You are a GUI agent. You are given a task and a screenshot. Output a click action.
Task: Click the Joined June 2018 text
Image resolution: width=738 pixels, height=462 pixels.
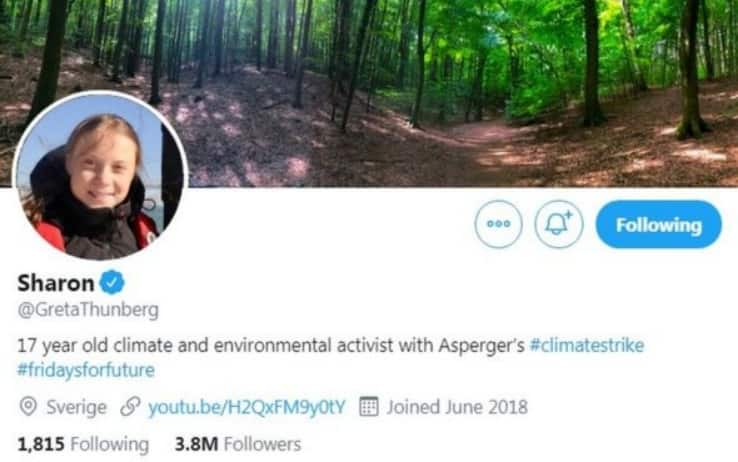457,407
